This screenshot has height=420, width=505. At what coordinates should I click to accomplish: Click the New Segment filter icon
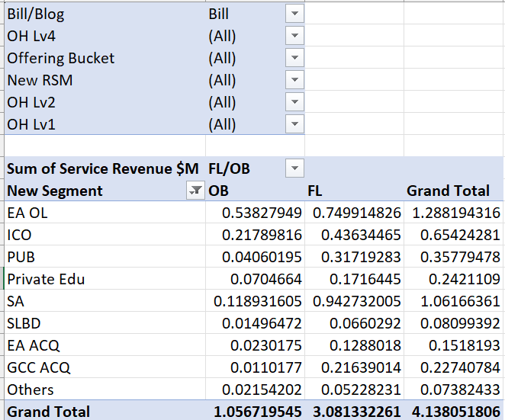coord(195,191)
